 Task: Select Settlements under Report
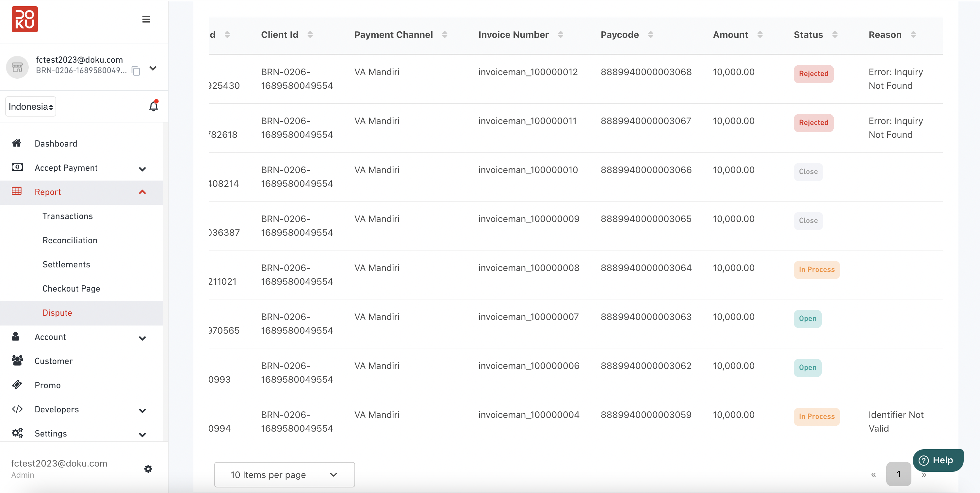pos(66,264)
